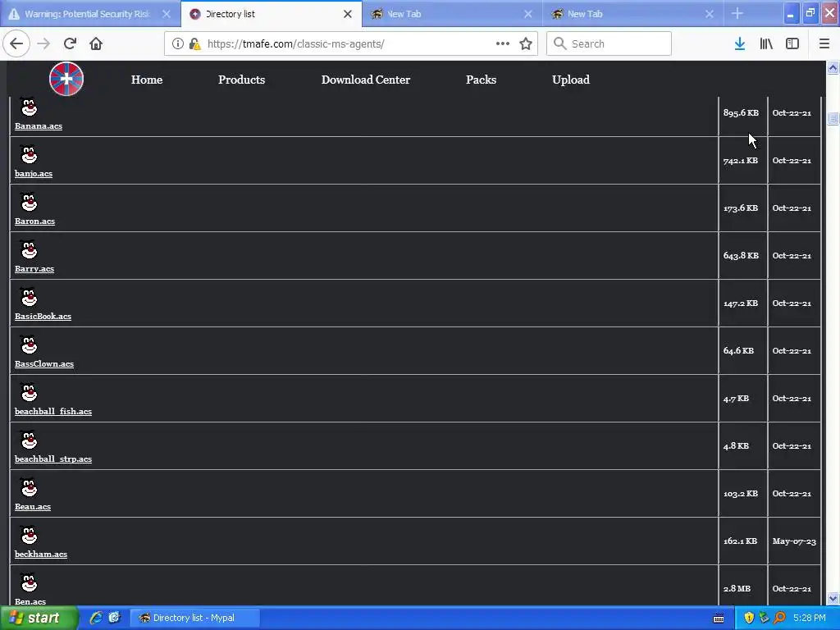Open page actions three-dot menu
This screenshot has height=630, width=840.
coord(503,43)
